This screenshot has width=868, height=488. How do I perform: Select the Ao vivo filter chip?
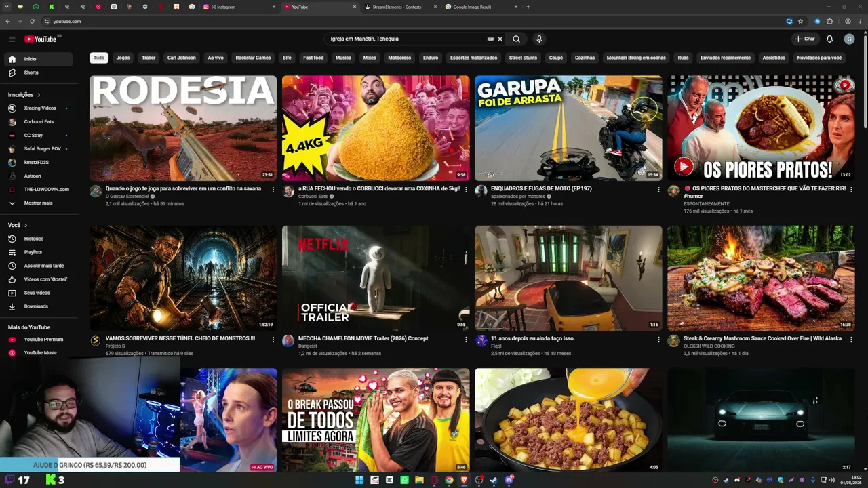[x=216, y=58]
